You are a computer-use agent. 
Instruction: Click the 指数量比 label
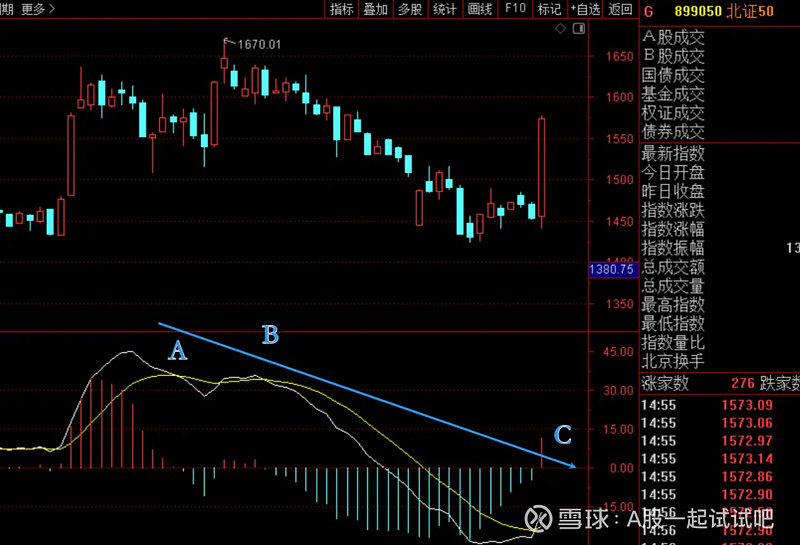tap(673, 342)
